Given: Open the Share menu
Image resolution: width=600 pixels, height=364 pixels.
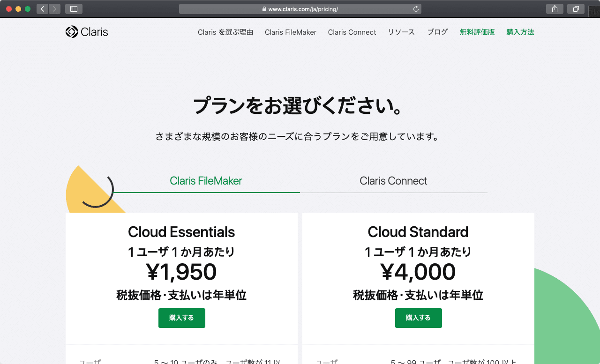Looking at the screenshot, I should (554, 8).
